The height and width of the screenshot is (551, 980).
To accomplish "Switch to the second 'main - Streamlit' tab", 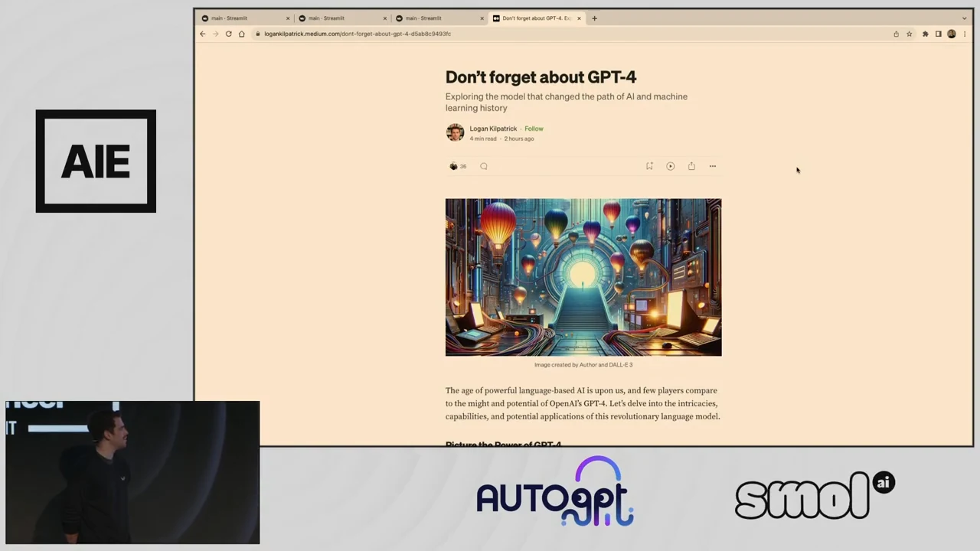I will point(342,18).
